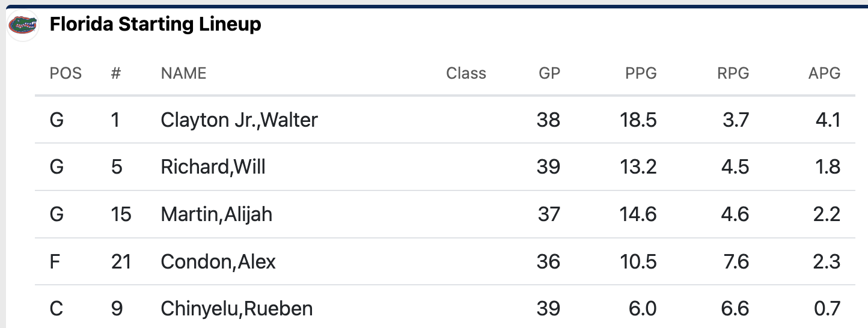Sort by the NAME column header
868x328 pixels.
[183, 73]
